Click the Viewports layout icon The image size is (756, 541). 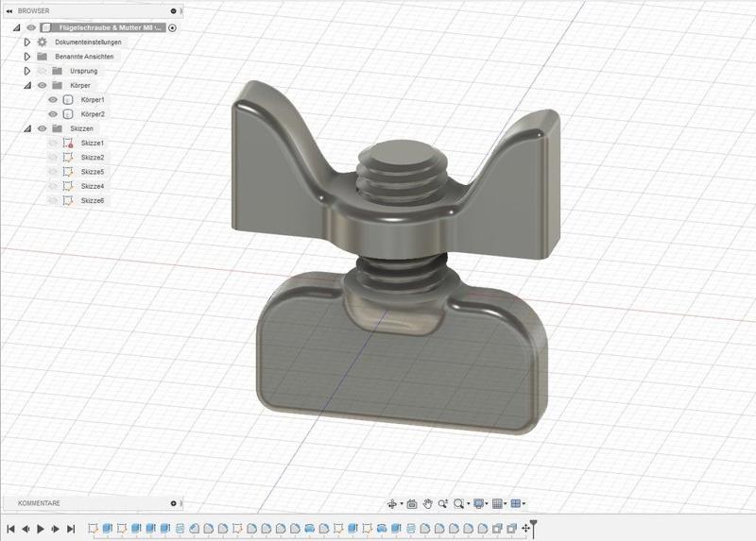click(x=515, y=504)
